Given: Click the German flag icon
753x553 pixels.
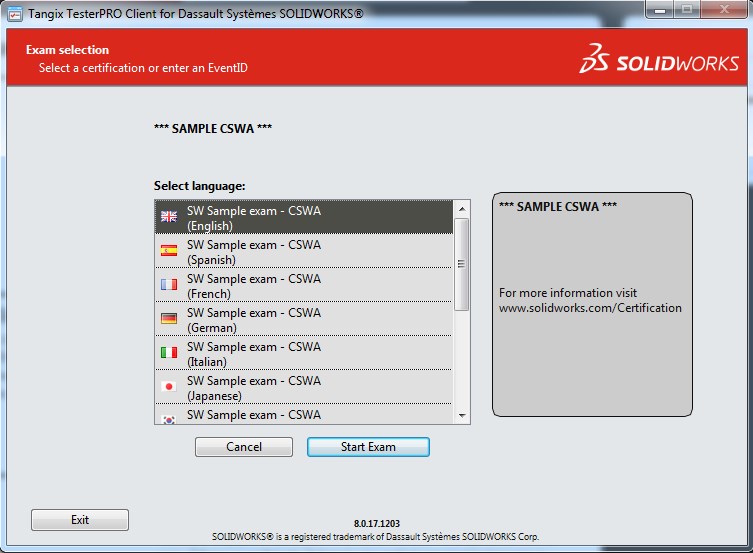Looking at the screenshot, I should tap(169, 318).
